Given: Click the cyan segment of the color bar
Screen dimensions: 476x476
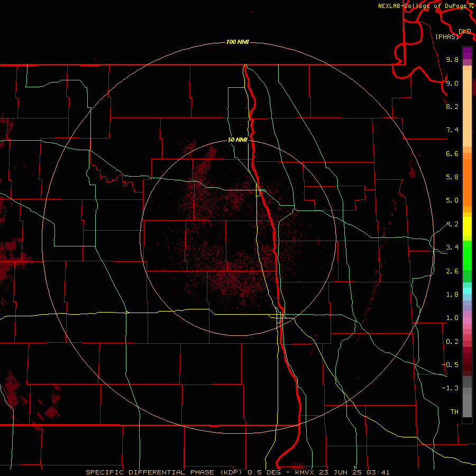Looking at the screenshot, I should point(467,290).
